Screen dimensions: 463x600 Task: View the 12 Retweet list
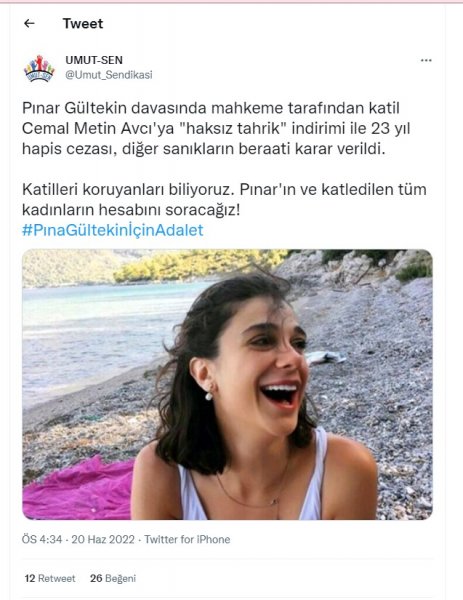click(50, 578)
